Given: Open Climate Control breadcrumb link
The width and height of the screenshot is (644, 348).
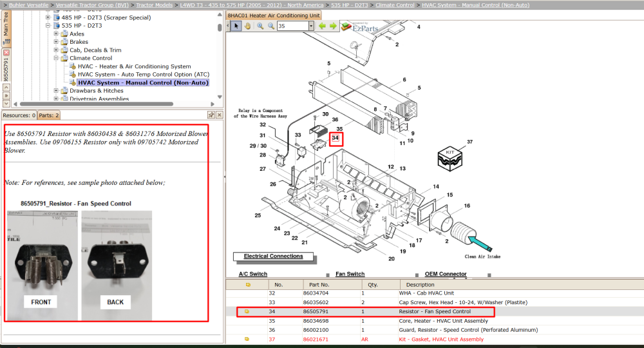Looking at the screenshot, I should coord(395,5).
